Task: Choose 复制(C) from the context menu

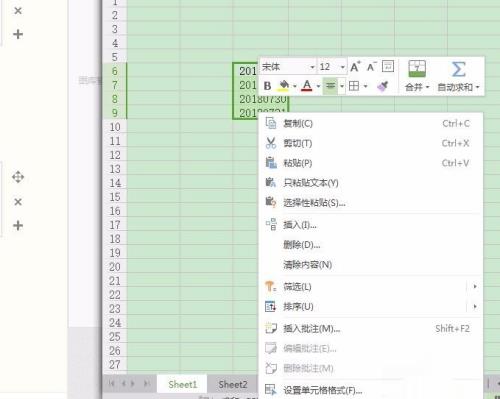Action: pyautogui.click(x=371, y=124)
